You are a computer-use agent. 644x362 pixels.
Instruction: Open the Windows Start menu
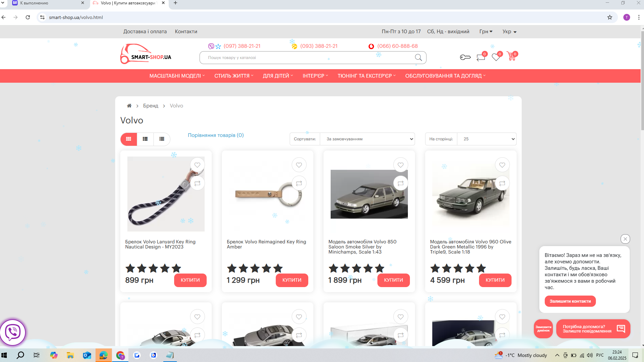4,355
